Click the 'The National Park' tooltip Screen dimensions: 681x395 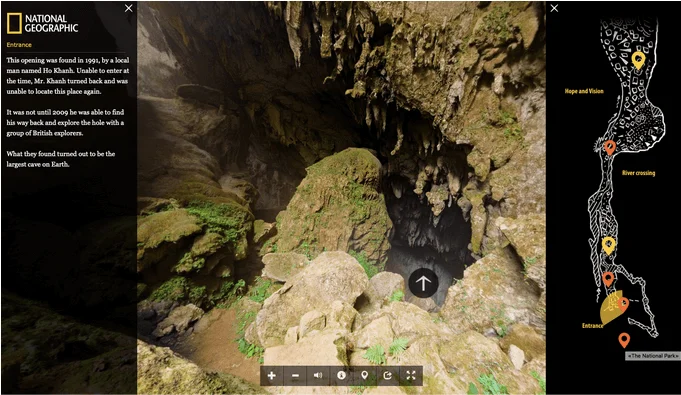click(x=653, y=356)
